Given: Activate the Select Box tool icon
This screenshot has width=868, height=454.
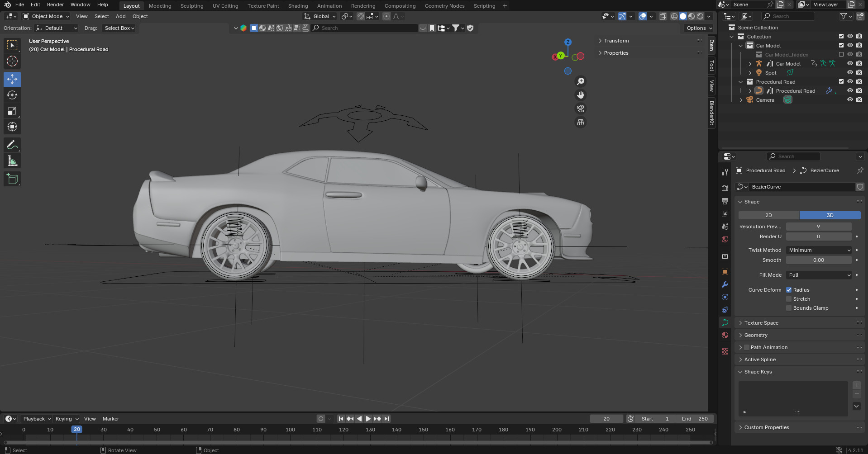Looking at the screenshot, I should 12,45.
